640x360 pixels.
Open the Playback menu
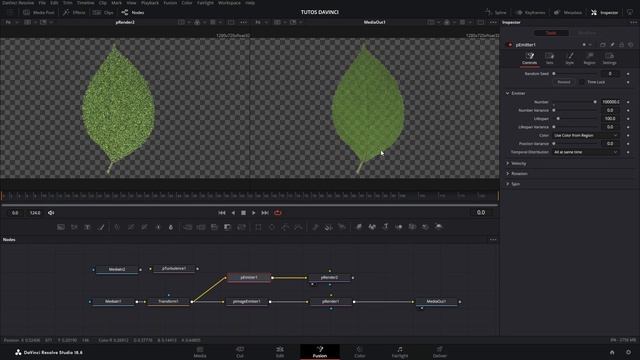(150, 3)
